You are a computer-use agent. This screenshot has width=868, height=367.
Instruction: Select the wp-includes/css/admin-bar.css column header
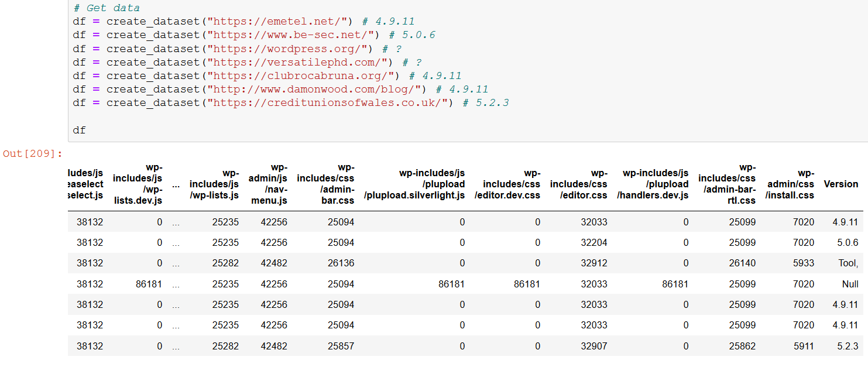325,184
